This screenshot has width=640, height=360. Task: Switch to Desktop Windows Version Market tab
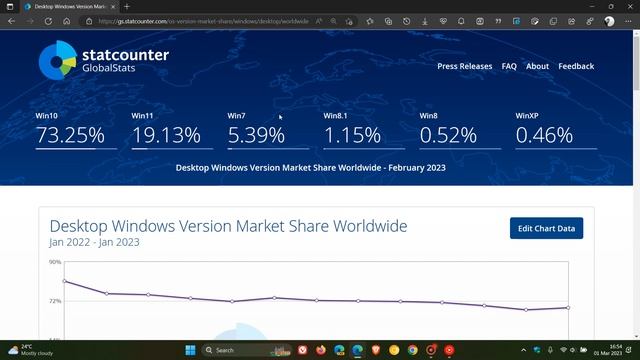pyautogui.click(x=69, y=7)
